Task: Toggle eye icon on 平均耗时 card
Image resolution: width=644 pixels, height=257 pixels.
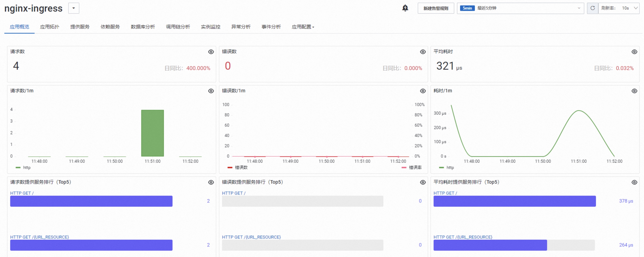Action: point(634,52)
